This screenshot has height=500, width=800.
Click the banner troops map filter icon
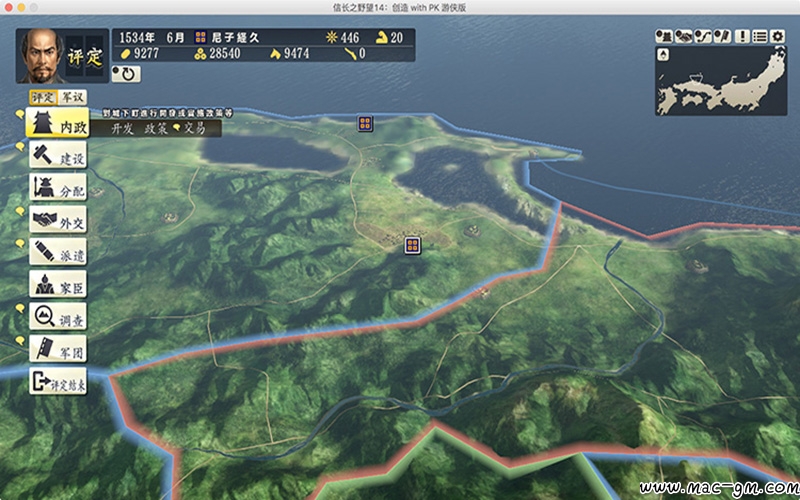[x=722, y=36]
